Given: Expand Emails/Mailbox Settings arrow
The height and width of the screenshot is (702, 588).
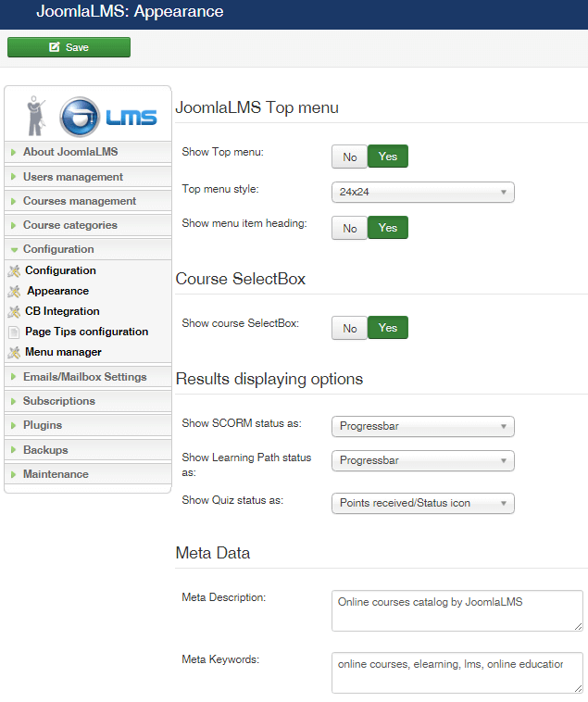Looking at the screenshot, I should (x=13, y=377).
